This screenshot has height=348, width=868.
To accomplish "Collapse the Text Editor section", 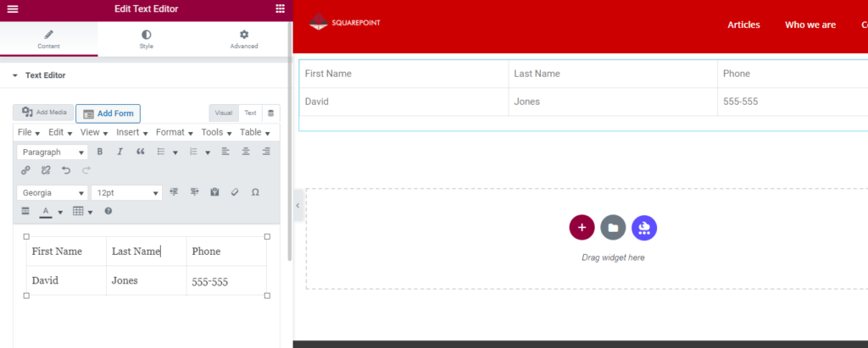I will pyautogui.click(x=15, y=75).
